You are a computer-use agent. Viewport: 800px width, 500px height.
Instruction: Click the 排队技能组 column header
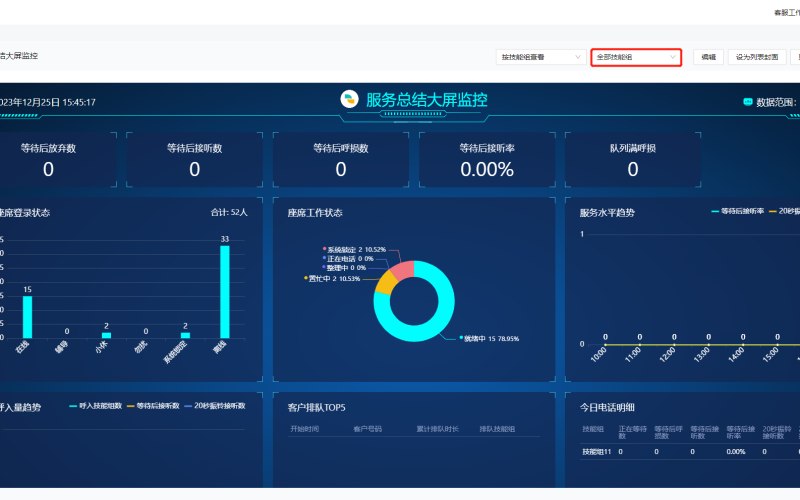(497, 429)
